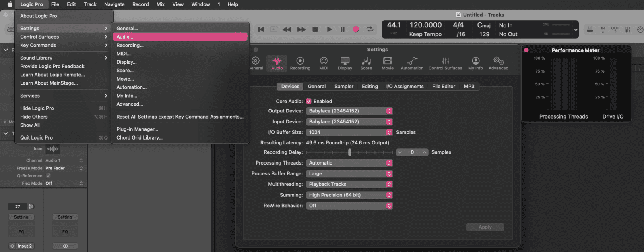Open the Multithreading dropdown

[349, 184]
